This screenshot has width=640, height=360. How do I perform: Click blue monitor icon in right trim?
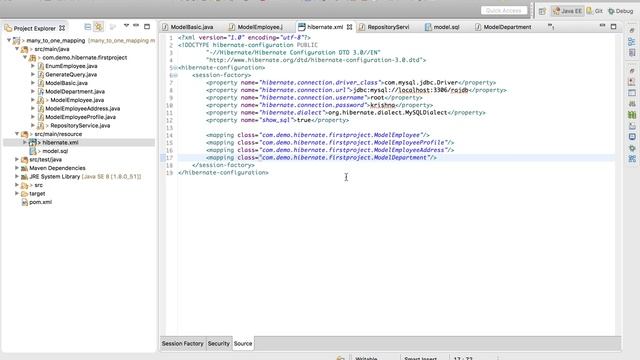point(632,137)
